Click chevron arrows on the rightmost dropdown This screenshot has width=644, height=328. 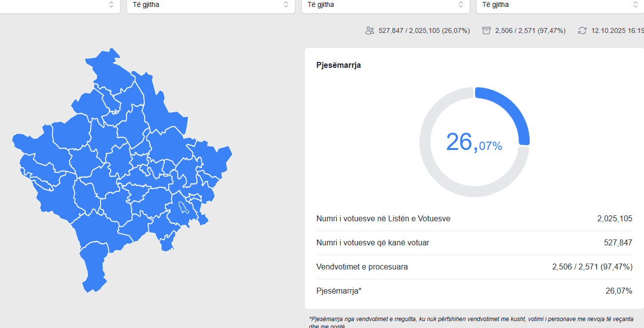[x=636, y=4]
